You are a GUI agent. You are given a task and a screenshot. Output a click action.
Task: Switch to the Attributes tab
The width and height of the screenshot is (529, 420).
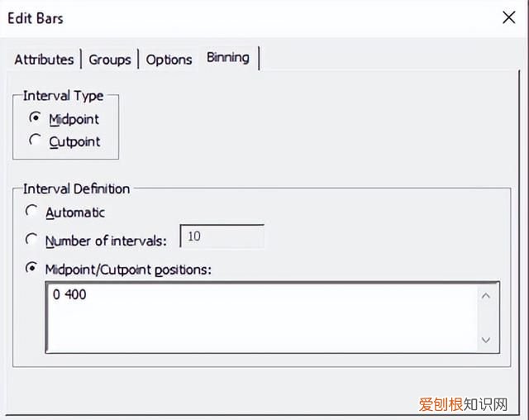(45, 60)
